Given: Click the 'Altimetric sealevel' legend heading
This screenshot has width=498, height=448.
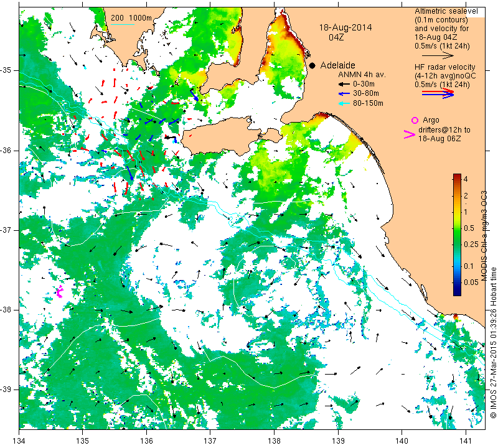Looking at the screenshot, I should (446, 11).
